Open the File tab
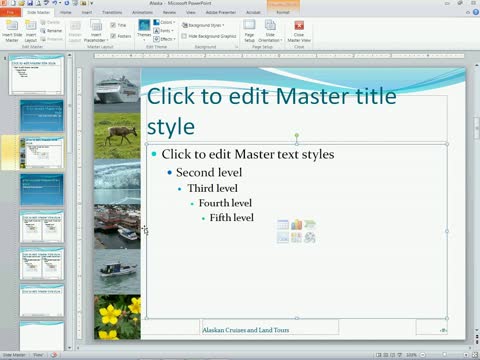Viewport: 480px width, 360px height. click(x=10, y=12)
